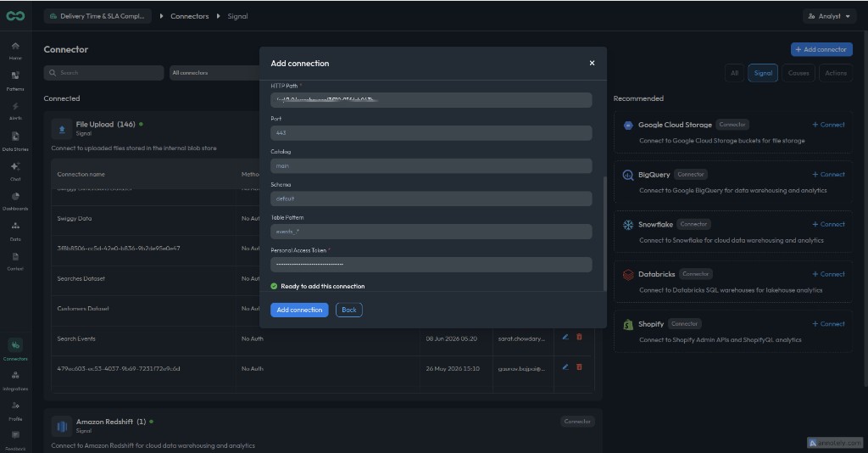Click the Connection name column header
The image size is (868, 453).
[x=81, y=174]
